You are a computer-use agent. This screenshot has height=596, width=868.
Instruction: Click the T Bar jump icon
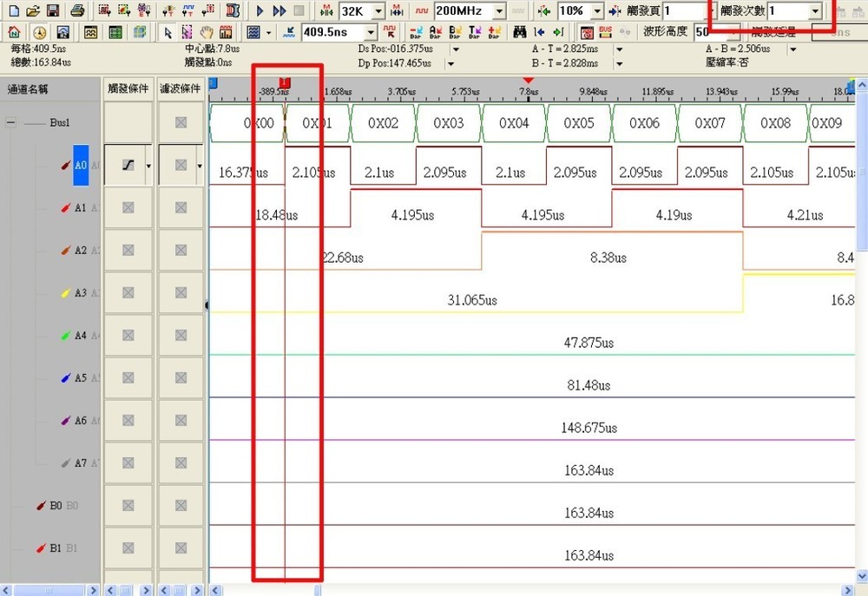pos(475,32)
